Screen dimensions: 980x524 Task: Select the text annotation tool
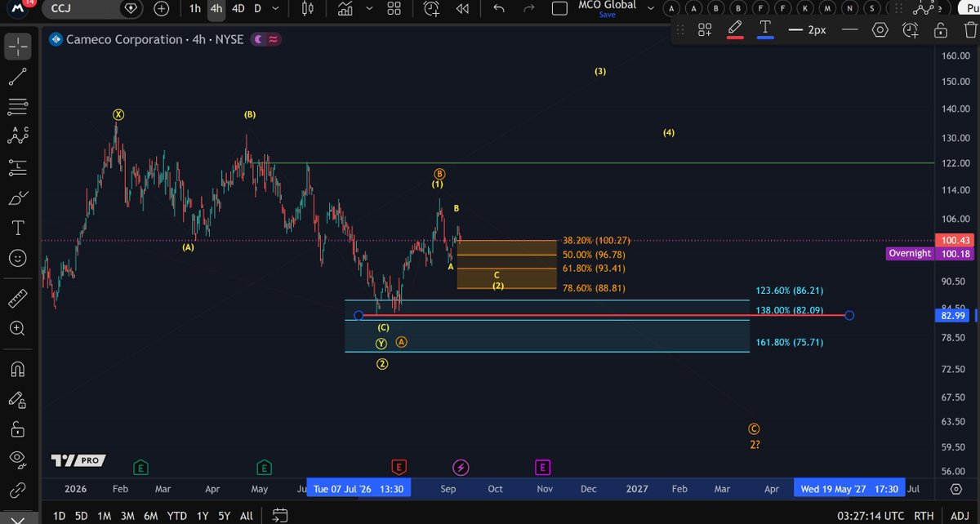point(17,227)
